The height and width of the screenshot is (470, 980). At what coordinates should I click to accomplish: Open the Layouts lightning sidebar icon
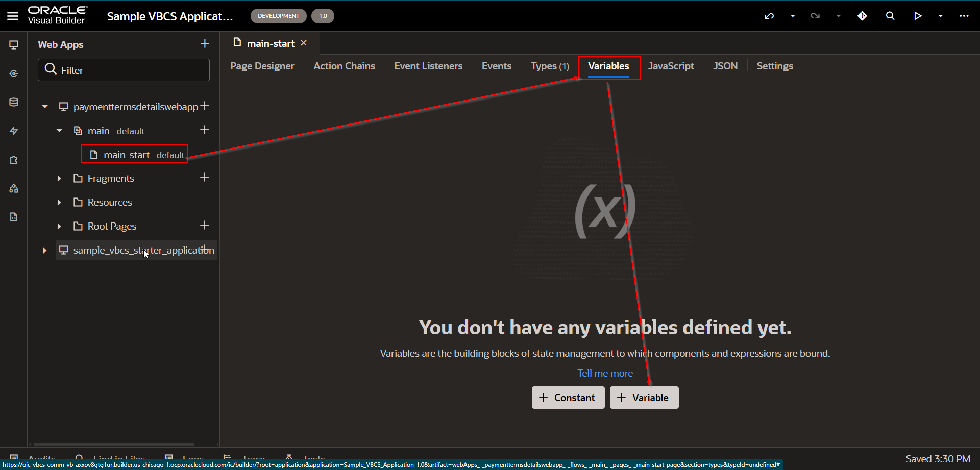(14, 131)
